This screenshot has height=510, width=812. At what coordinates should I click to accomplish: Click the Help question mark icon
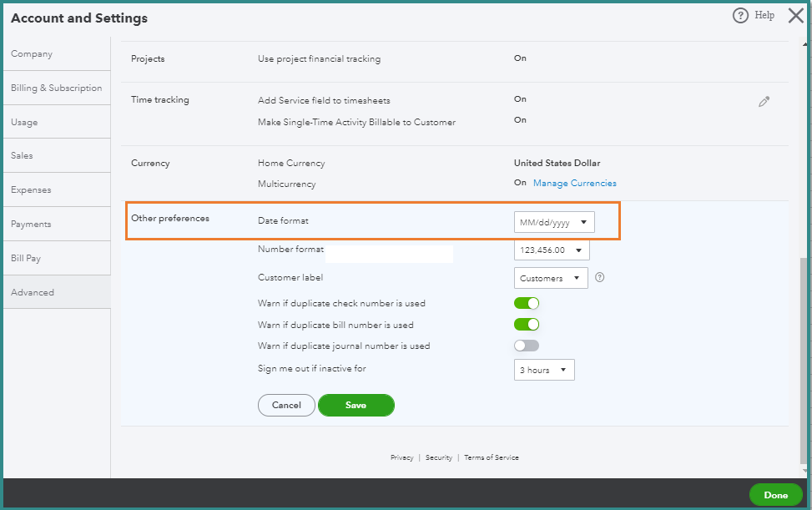(x=740, y=16)
